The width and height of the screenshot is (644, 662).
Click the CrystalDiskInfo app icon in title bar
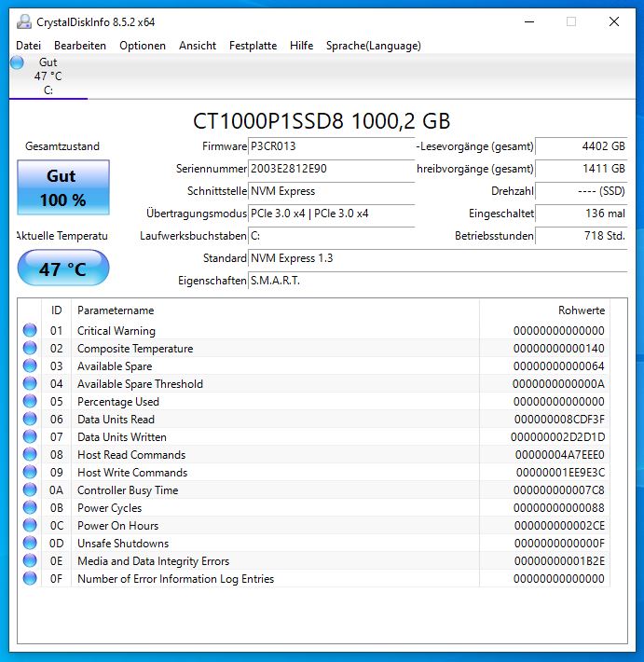click(x=24, y=21)
